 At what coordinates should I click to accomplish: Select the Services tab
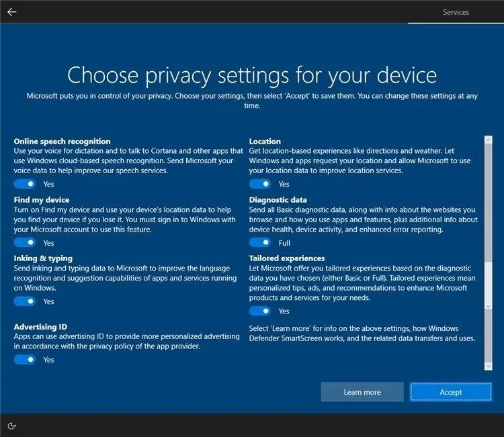coord(456,12)
